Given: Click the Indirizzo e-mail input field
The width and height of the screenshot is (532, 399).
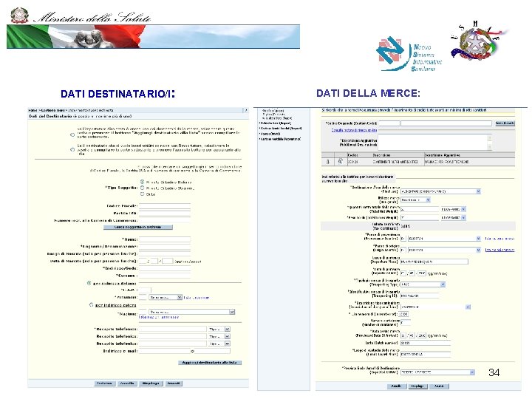Looking at the screenshot, I should point(184,351).
